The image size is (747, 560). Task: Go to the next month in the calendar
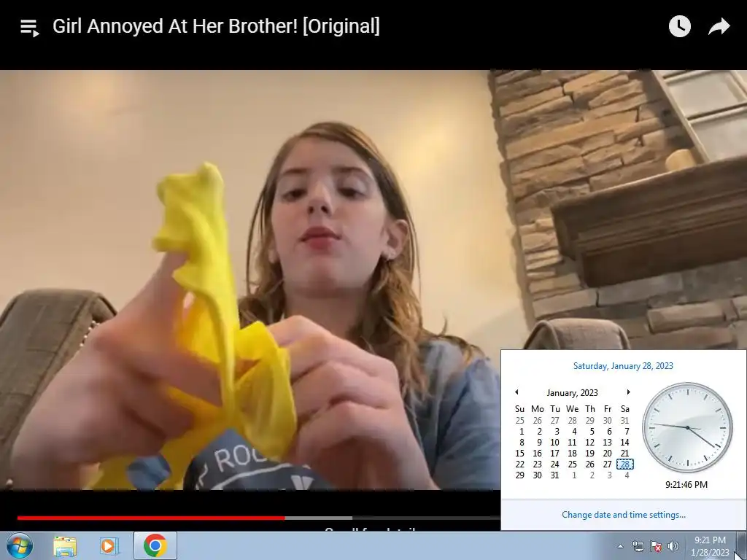pyautogui.click(x=628, y=392)
